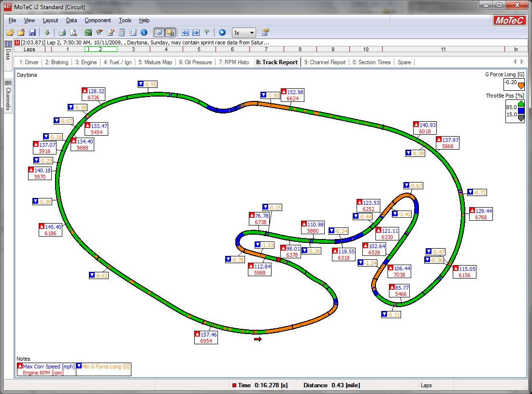Click the checkered flags icon
Screen dimensions: 532x394
tap(100, 32)
